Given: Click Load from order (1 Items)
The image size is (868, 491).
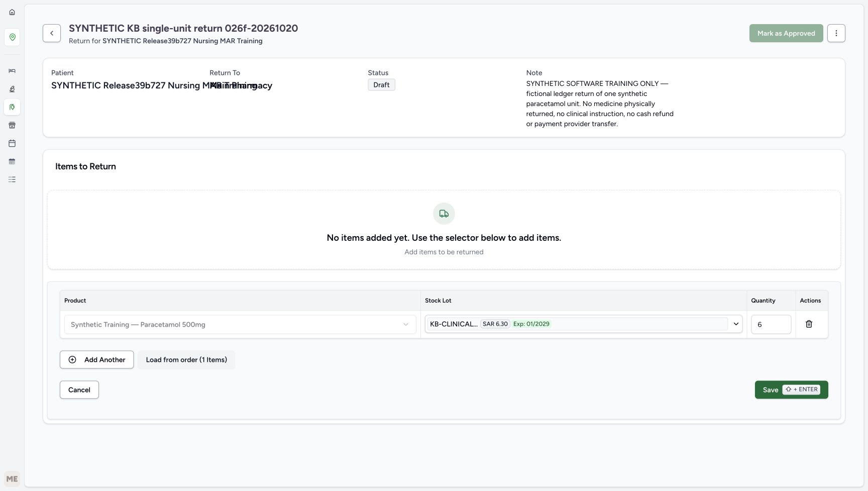Looking at the screenshot, I should pos(186,360).
